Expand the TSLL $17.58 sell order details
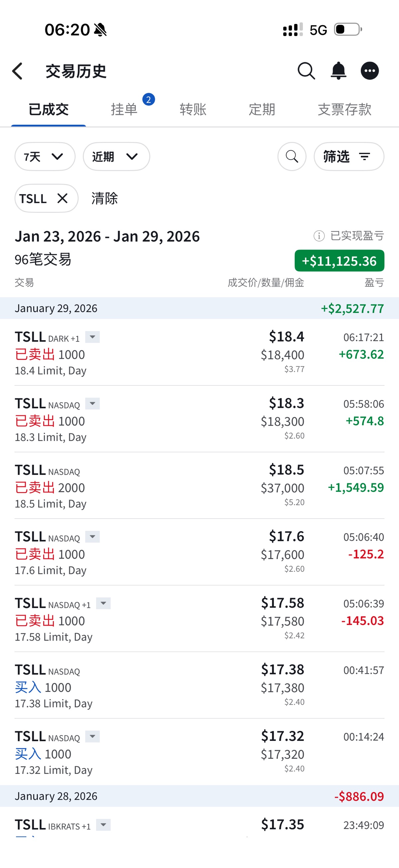 click(x=103, y=603)
